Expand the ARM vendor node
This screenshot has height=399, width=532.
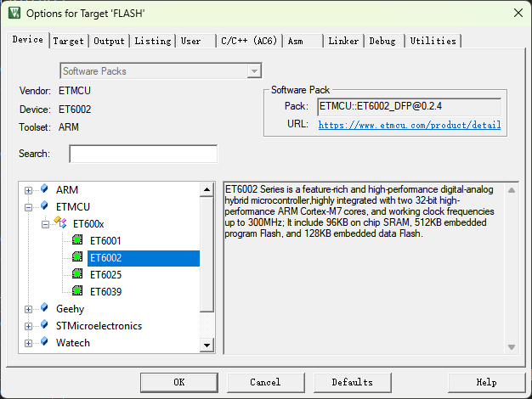(x=29, y=190)
